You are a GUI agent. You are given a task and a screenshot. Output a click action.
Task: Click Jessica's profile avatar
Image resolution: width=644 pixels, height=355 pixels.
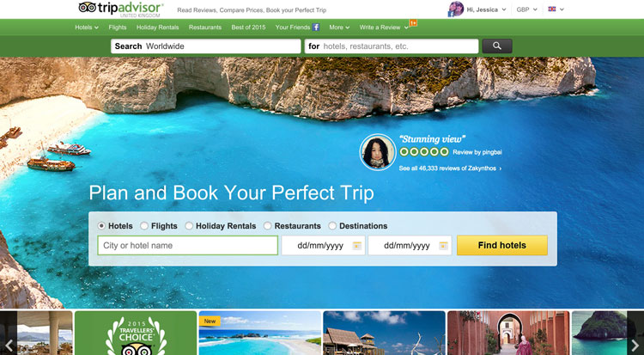tap(455, 9)
